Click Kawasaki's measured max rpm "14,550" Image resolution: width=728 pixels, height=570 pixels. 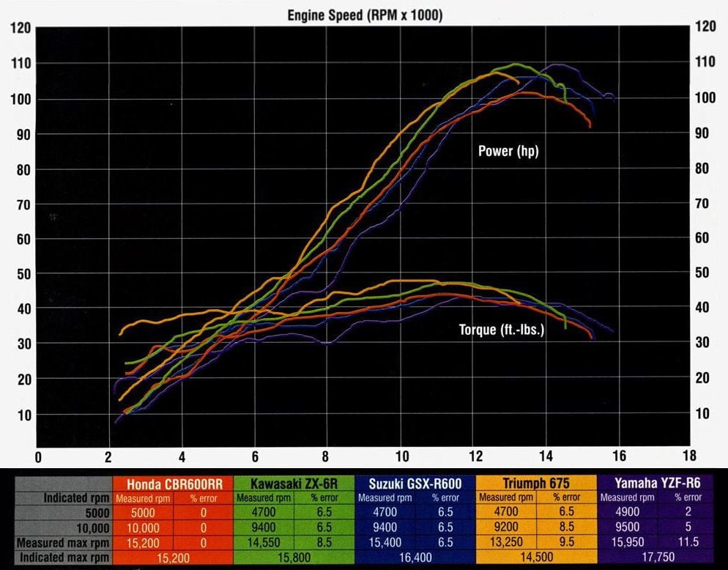(263, 543)
